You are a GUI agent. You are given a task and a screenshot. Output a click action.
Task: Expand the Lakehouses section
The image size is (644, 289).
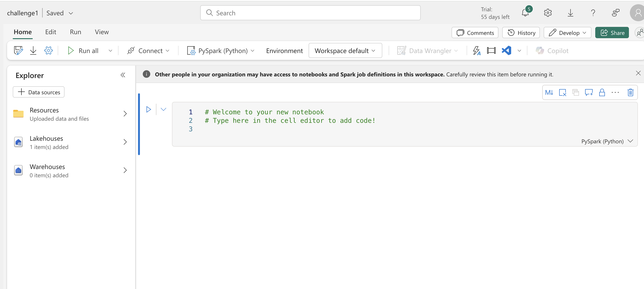125,142
